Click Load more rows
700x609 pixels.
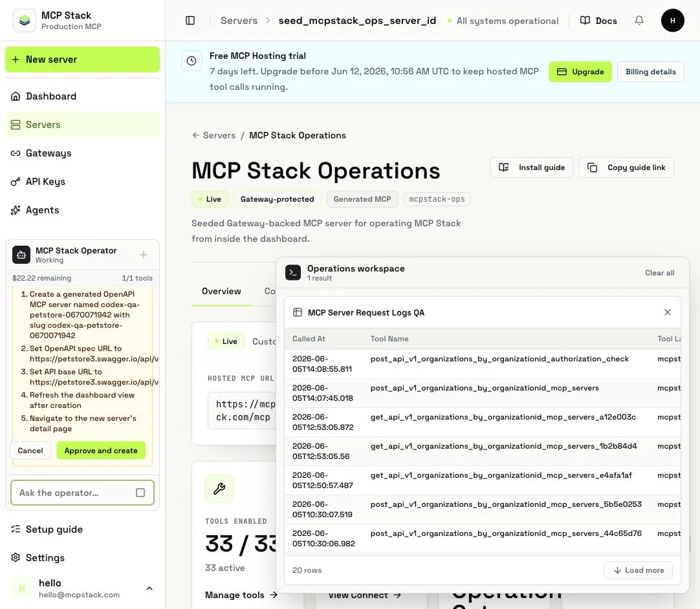[x=639, y=570]
